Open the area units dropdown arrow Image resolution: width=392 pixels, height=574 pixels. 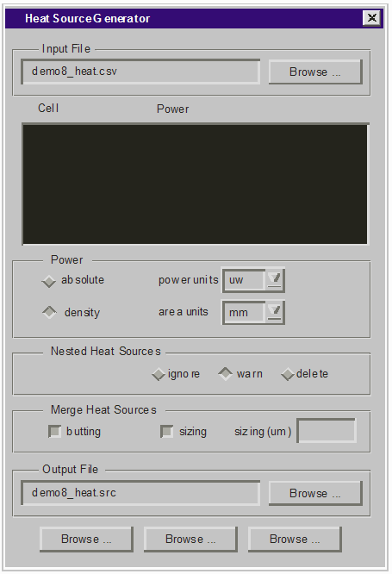274,312
